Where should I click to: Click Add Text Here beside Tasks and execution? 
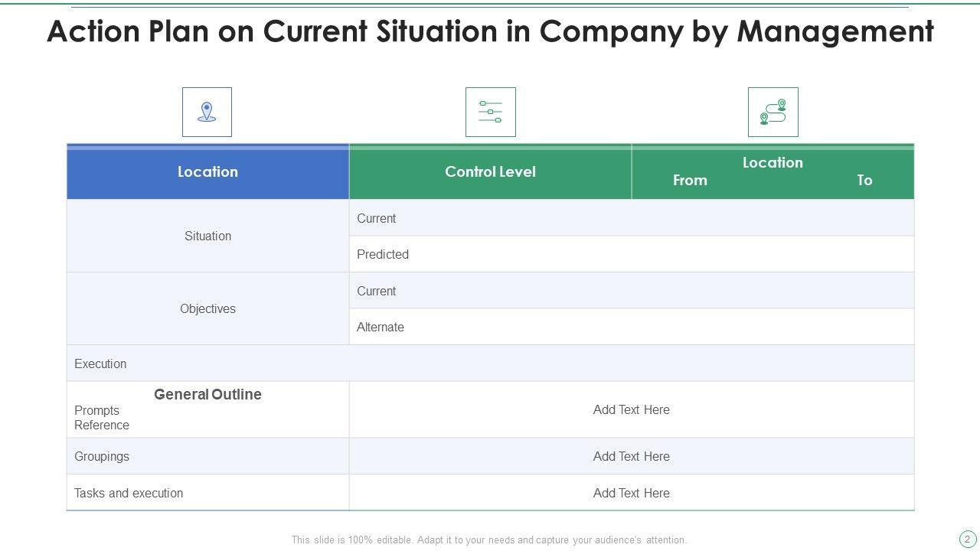pyautogui.click(x=631, y=493)
